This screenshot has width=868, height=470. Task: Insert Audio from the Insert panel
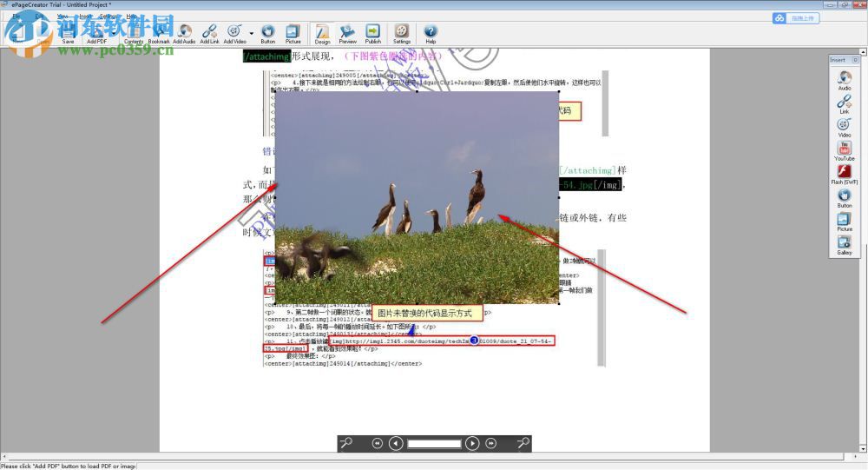(x=845, y=81)
